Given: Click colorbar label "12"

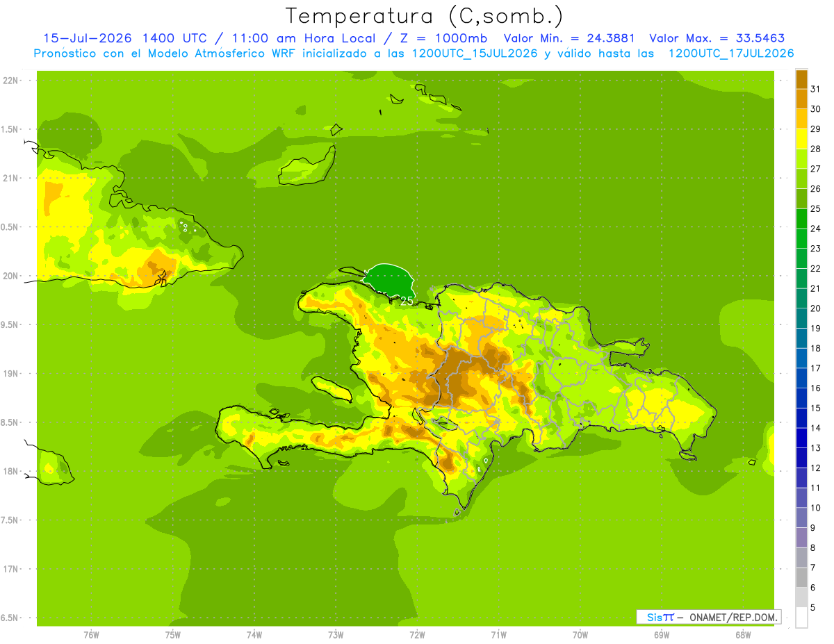Looking at the screenshot, I should click(x=816, y=468).
